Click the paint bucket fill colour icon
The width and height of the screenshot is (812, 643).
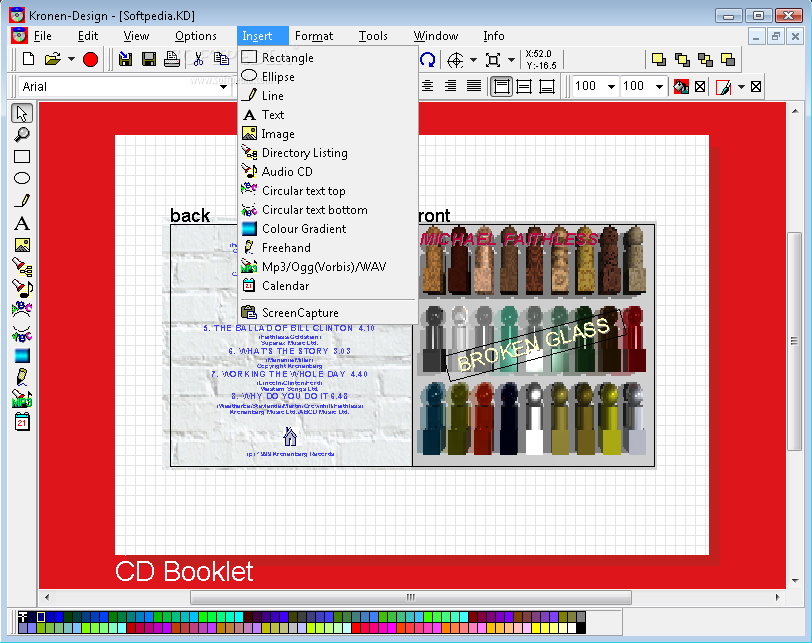point(680,86)
